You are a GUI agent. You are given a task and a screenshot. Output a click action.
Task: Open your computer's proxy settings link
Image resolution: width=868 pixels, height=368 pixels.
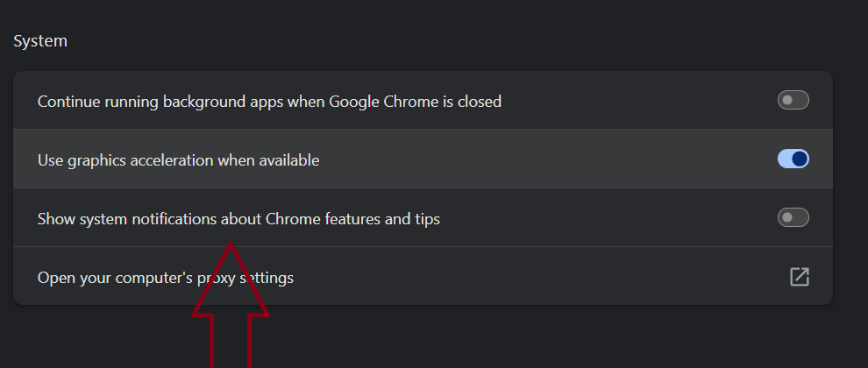165,278
